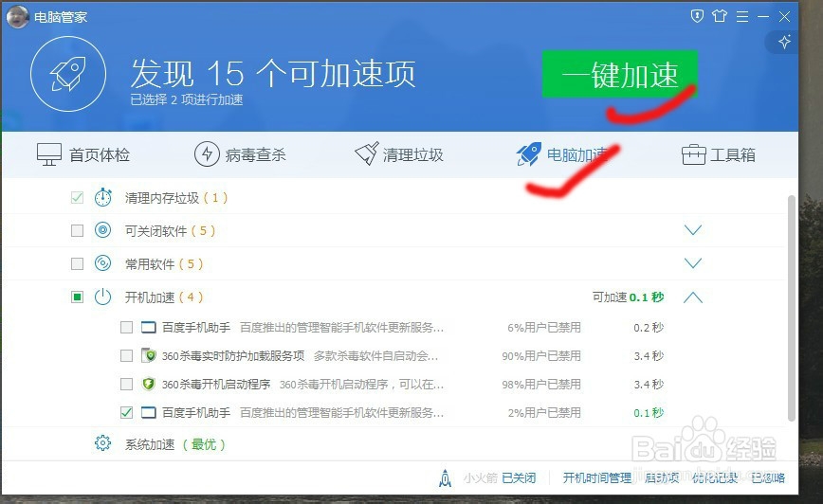Switch to 清理垃圾 tab

coord(399,154)
